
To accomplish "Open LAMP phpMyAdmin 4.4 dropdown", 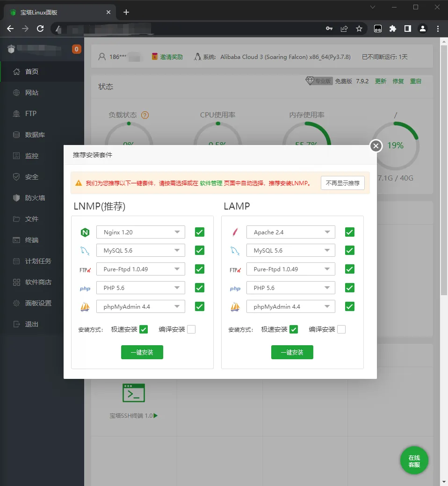I will (290, 306).
